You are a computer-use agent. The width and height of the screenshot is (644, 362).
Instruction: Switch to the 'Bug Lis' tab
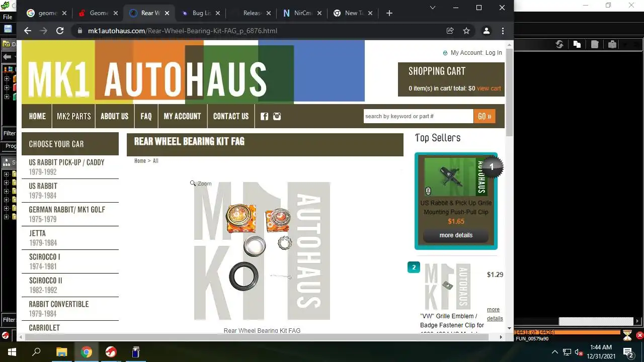tap(200, 13)
